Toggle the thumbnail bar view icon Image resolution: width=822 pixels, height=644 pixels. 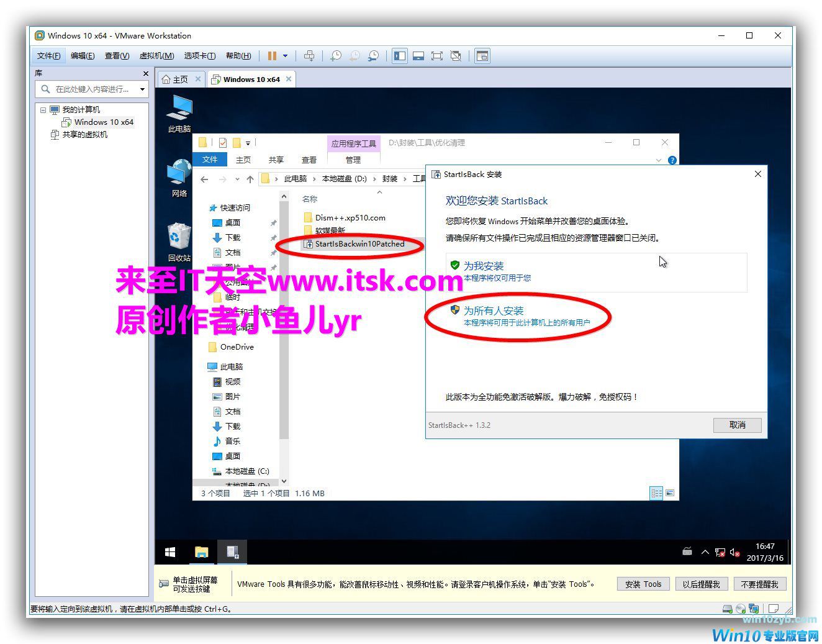(x=418, y=56)
